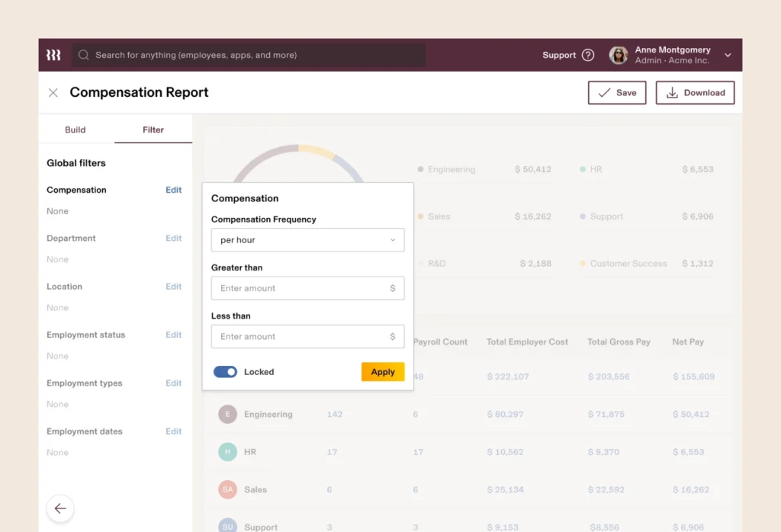781x532 pixels.
Task: Open the Compensation Frequency dropdown
Action: [307, 239]
